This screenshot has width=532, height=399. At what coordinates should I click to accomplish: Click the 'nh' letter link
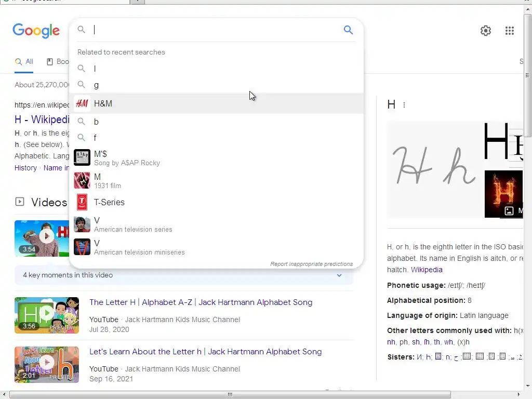pyautogui.click(x=391, y=342)
